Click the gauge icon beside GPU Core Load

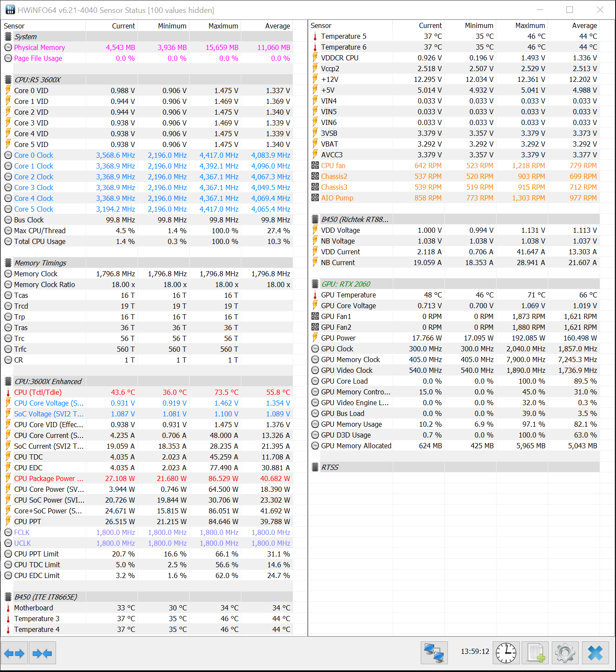(x=315, y=381)
